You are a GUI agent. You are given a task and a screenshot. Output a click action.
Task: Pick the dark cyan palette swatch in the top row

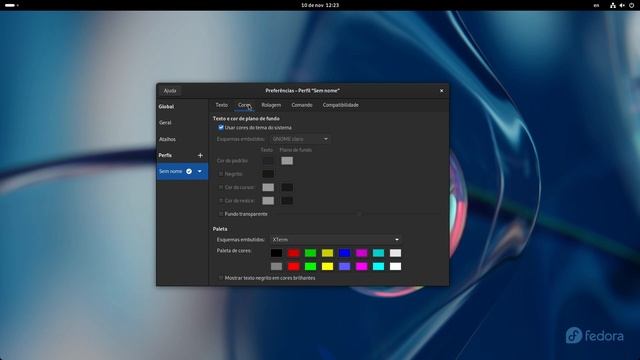point(378,253)
